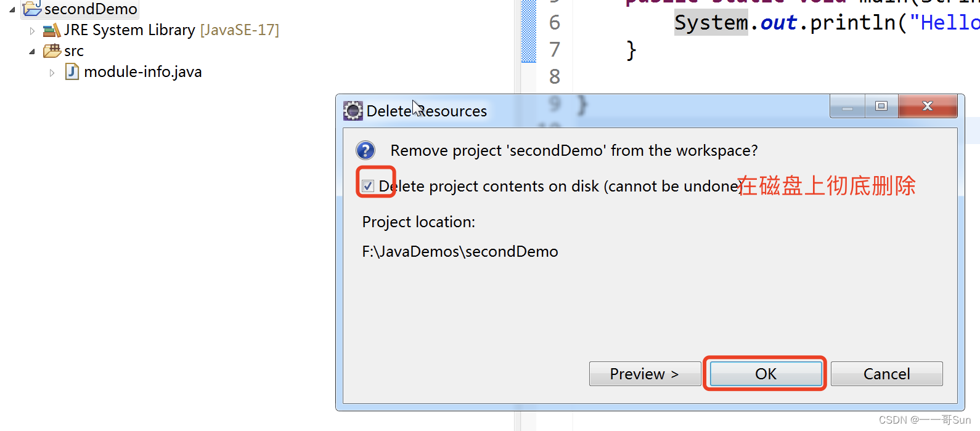Collapse the secondDemo project tree node
Image resolution: width=980 pixels, height=431 pixels.
pos(12,9)
